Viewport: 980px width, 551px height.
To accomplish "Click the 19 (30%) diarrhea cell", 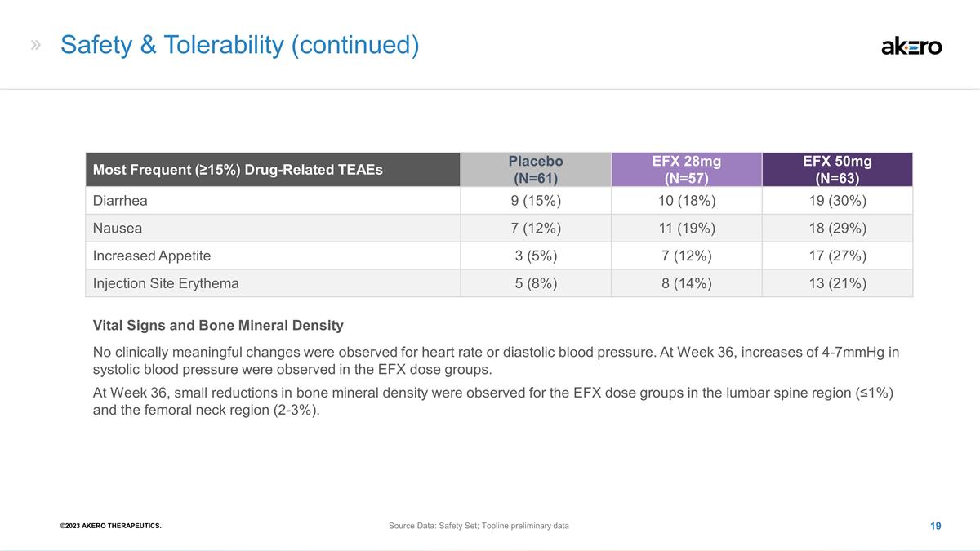I will point(838,201).
